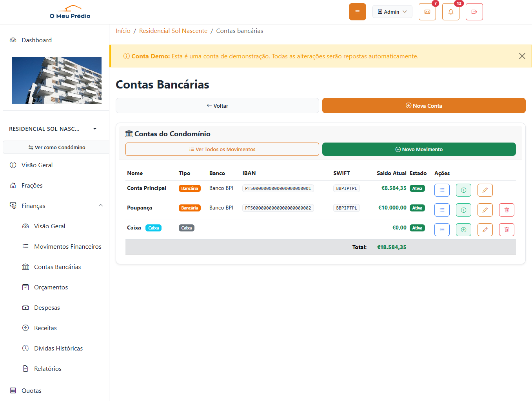
Task: Add a movement to Poupança with plus icon
Action: (463, 210)
